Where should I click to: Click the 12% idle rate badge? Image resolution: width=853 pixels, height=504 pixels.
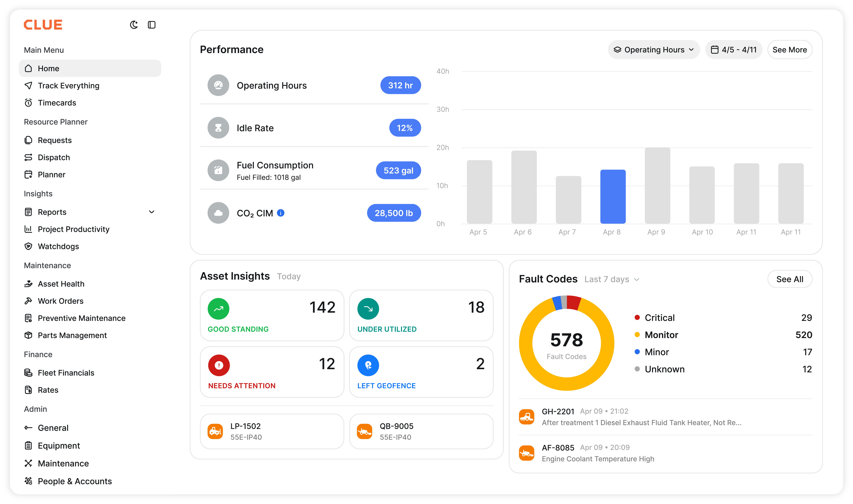tap(405, 128)
